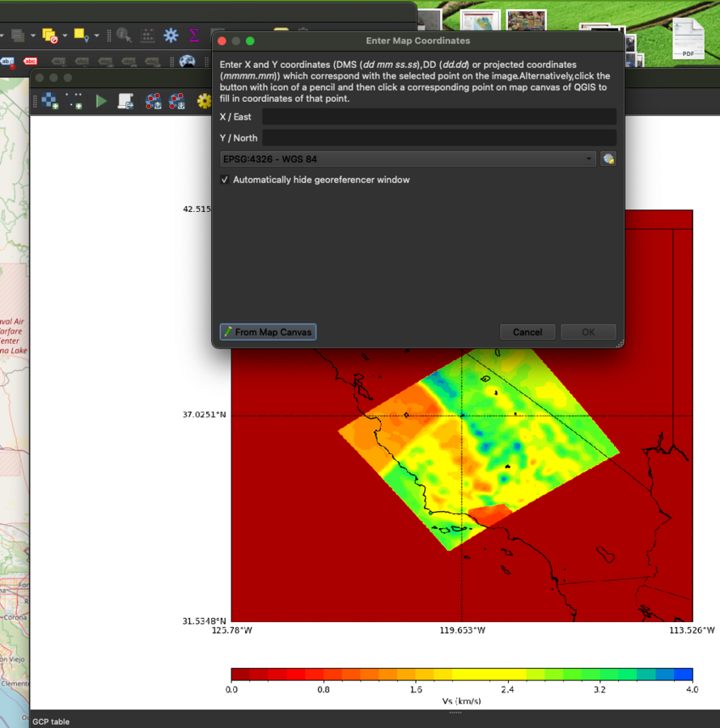
Task: Click the Select CRS globe button
Action: click(608, 159)
